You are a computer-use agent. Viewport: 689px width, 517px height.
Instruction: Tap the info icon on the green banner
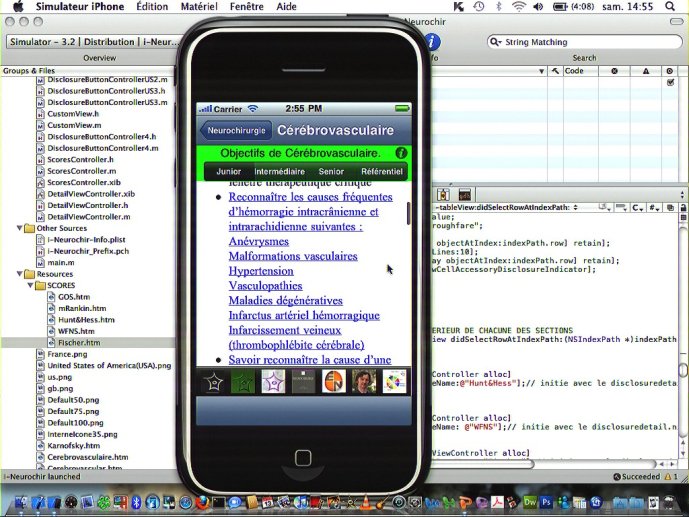click(401, 153)
